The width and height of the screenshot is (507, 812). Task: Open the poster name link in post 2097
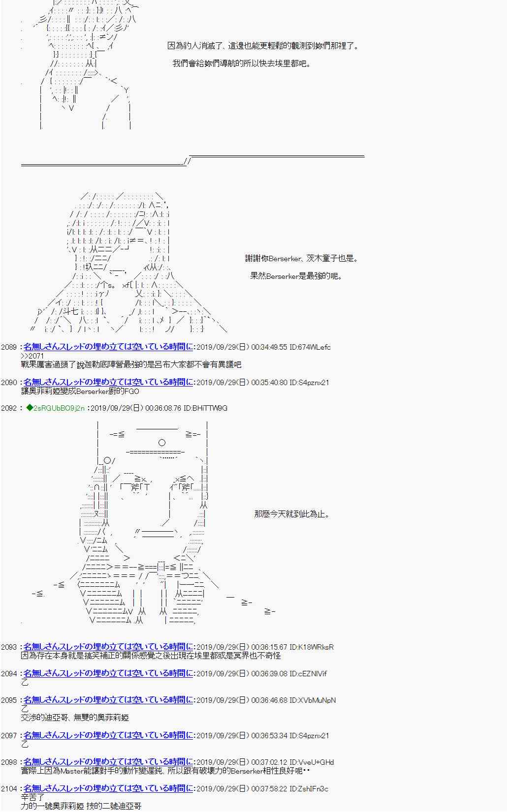coord(108,735)
